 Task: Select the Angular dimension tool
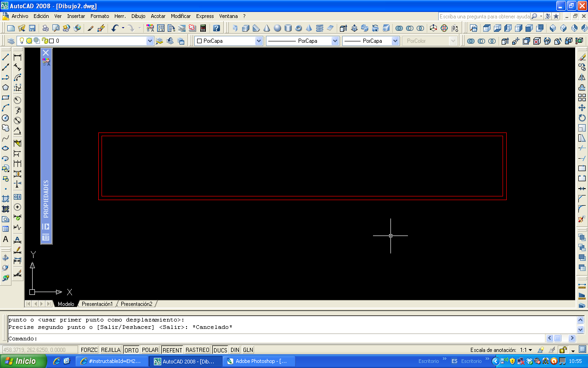tap(17, 131)
